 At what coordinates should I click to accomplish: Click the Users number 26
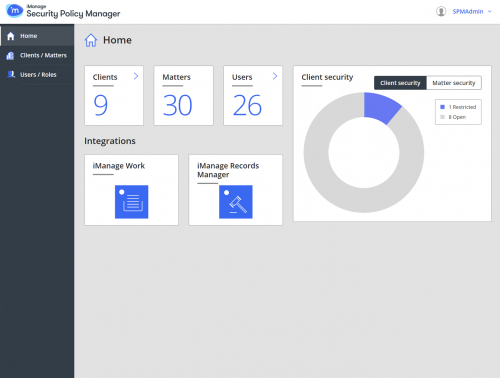pyautogui.click(x=247, y=105)
